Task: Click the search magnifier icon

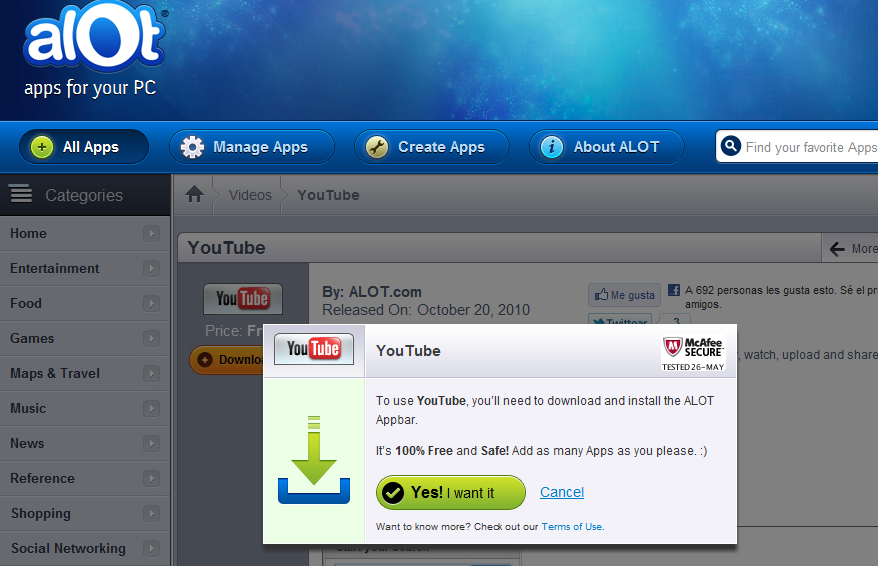Action: click(731, 146)
